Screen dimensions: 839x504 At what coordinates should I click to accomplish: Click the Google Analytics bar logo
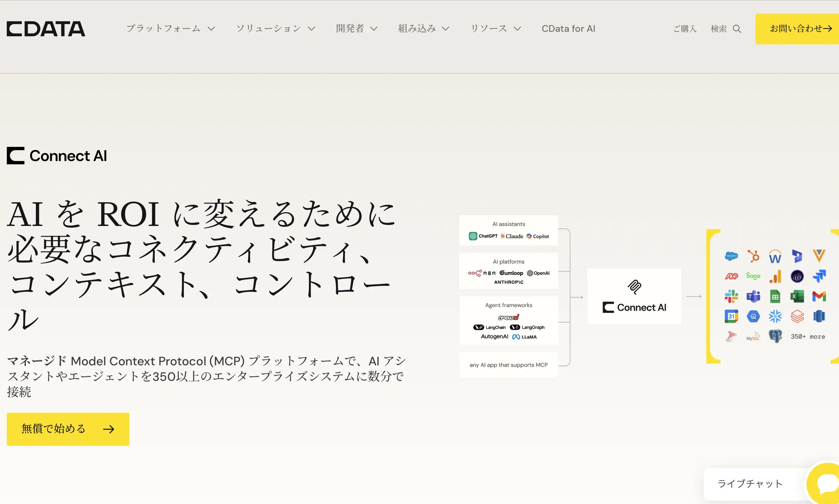pyautogui.click(x=775, y=276)
